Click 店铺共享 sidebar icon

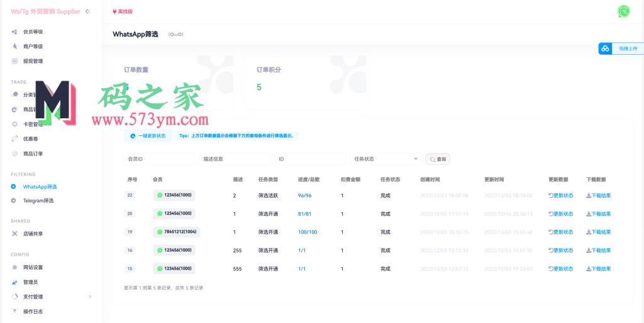[14, 234]
